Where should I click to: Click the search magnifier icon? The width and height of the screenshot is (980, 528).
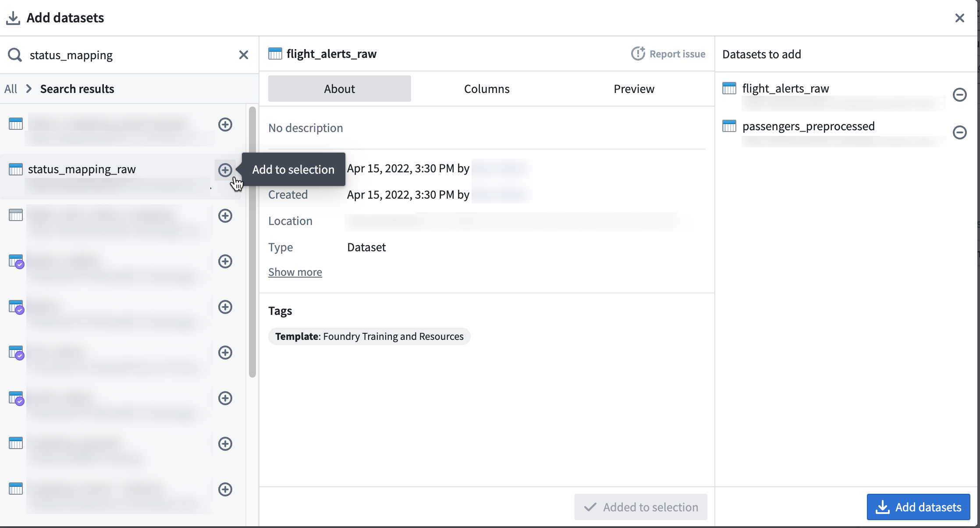(x=14, y=55)
